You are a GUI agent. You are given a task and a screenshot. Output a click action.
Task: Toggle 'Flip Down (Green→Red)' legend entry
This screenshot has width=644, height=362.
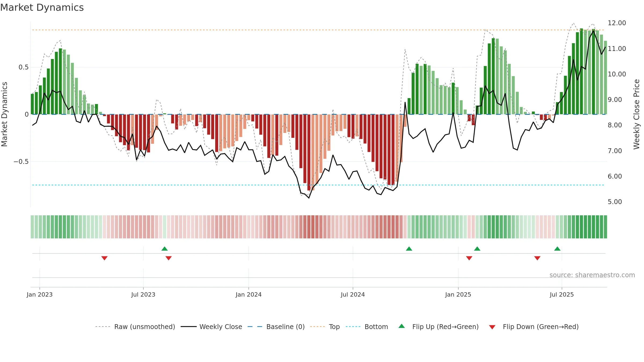pos(533,327)
